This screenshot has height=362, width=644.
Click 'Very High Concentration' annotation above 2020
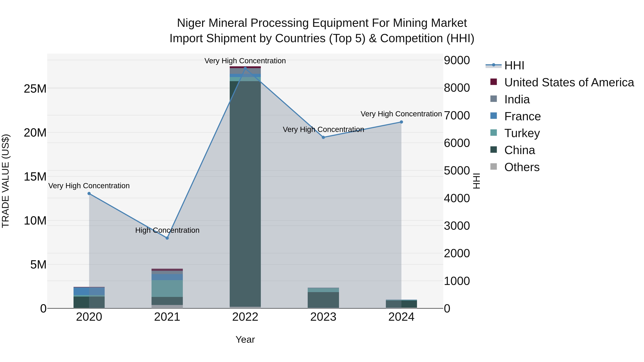click(89, 186)
